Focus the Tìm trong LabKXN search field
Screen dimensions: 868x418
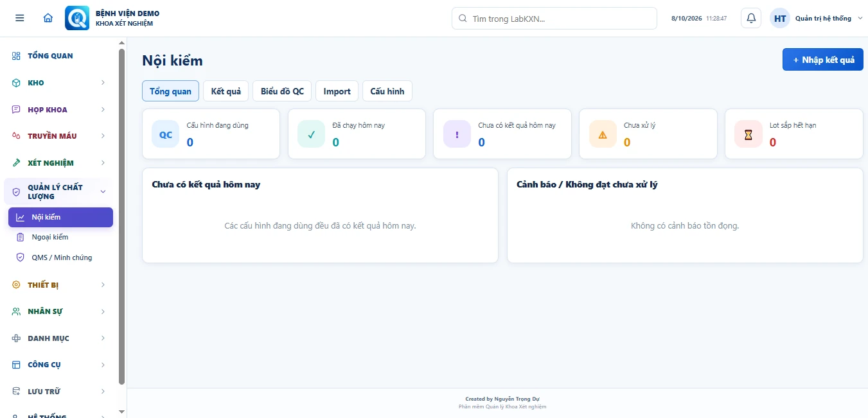[x=554, y=19]
